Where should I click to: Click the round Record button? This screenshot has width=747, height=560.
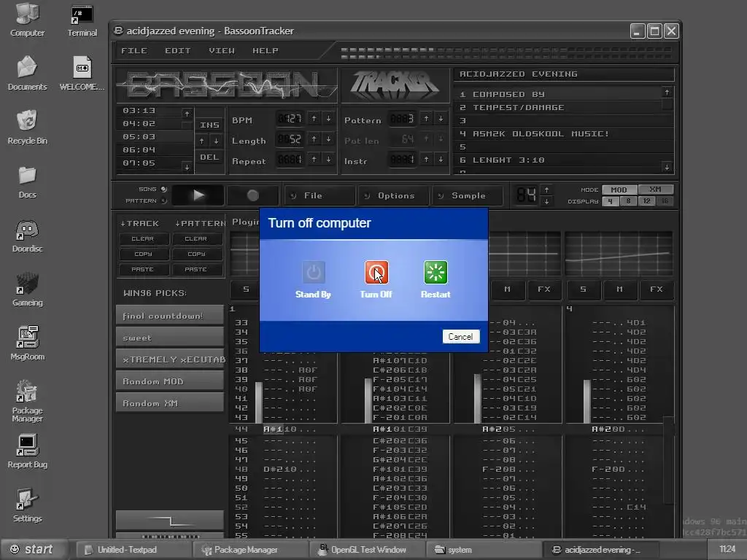(x=253, y=195)
